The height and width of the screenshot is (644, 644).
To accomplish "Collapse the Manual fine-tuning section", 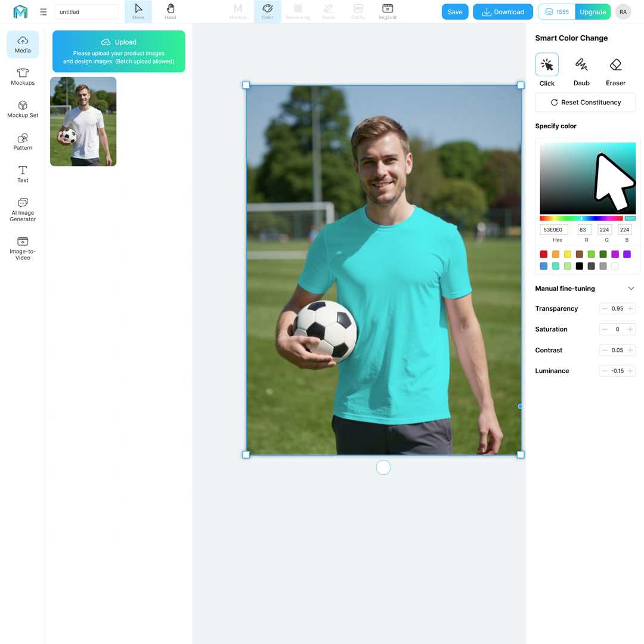I will click(631, 289).
